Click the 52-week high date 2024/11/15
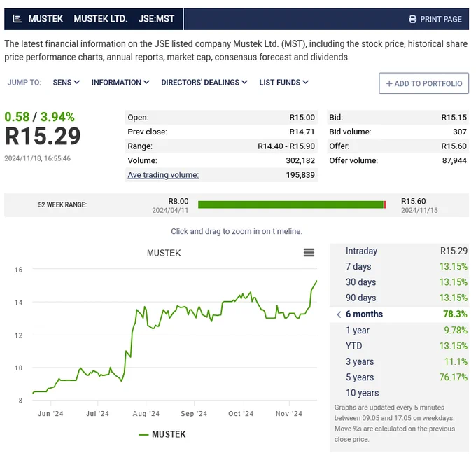 [419, 211]
